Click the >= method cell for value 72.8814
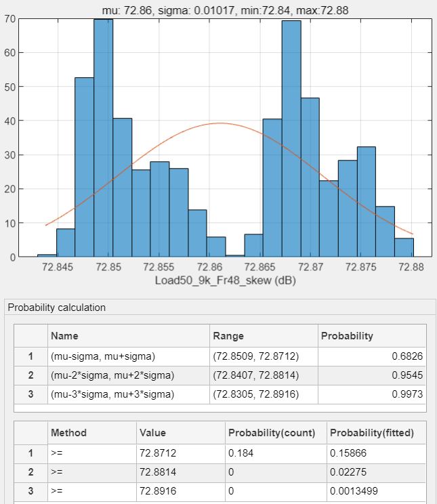This screenshot has width=437, height=504. click(x=92, y=472)
